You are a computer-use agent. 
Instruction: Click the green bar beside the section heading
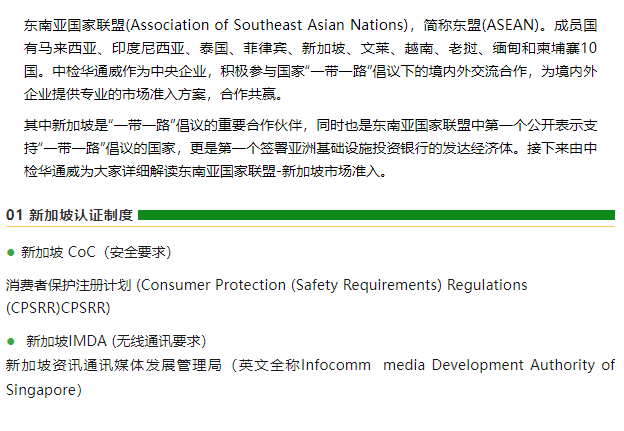tap(376, 215)
